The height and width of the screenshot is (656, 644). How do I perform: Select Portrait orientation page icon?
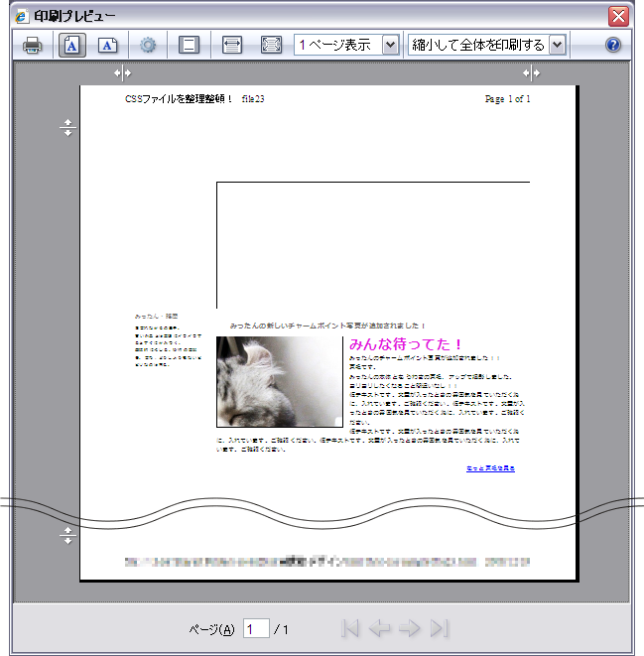[x=71, y=45]
